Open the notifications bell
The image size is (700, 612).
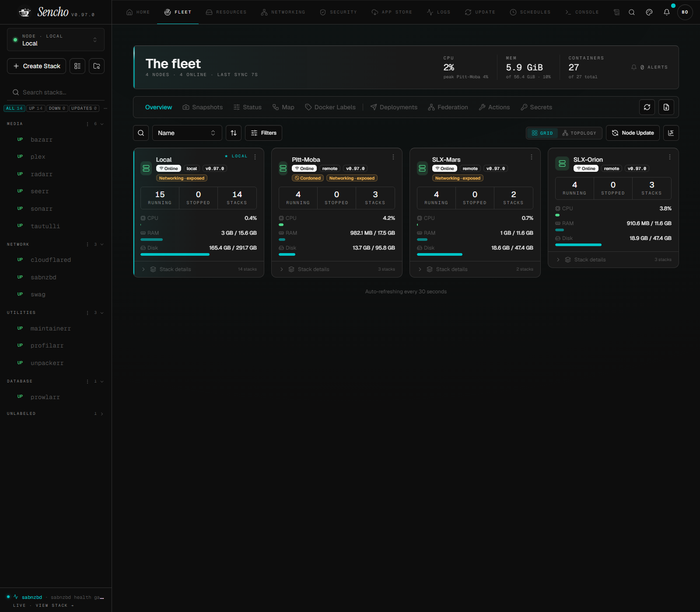click(x=667, y=12)
